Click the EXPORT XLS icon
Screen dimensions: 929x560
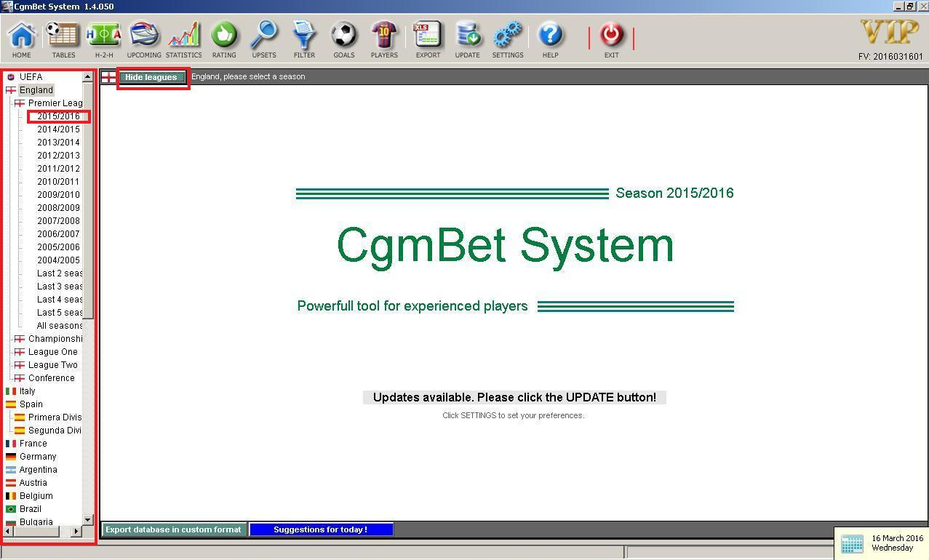click(428, 39)
